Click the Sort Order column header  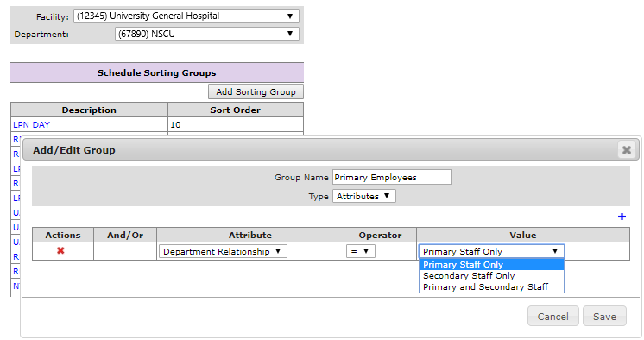pyautogui.click(x=236, y=110)
